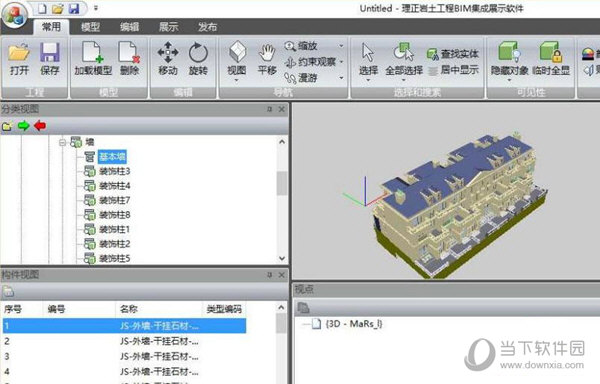Viewport: 600px width, 384px height.
Task: Switch to the 模型 ribbon tab
Action: point(91,27)
